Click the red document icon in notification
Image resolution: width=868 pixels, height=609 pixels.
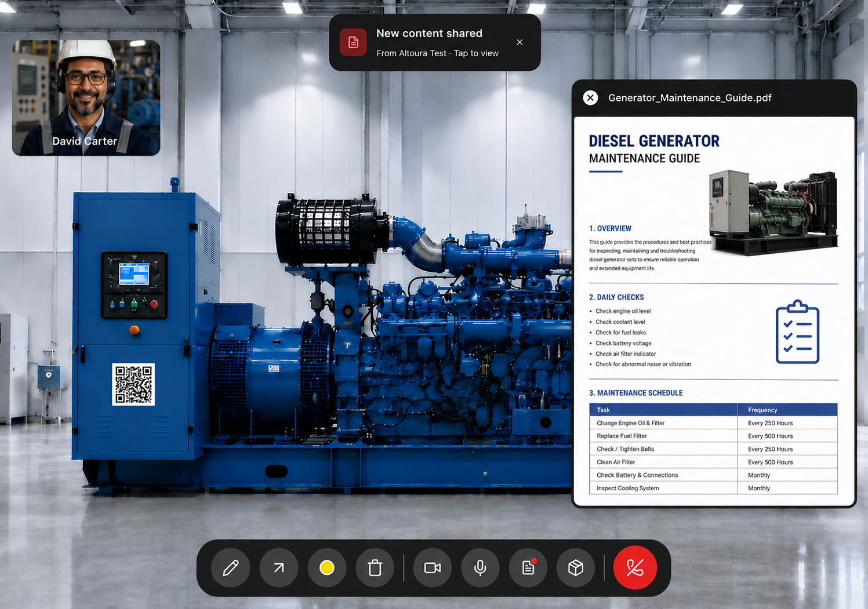click(353, 42)
